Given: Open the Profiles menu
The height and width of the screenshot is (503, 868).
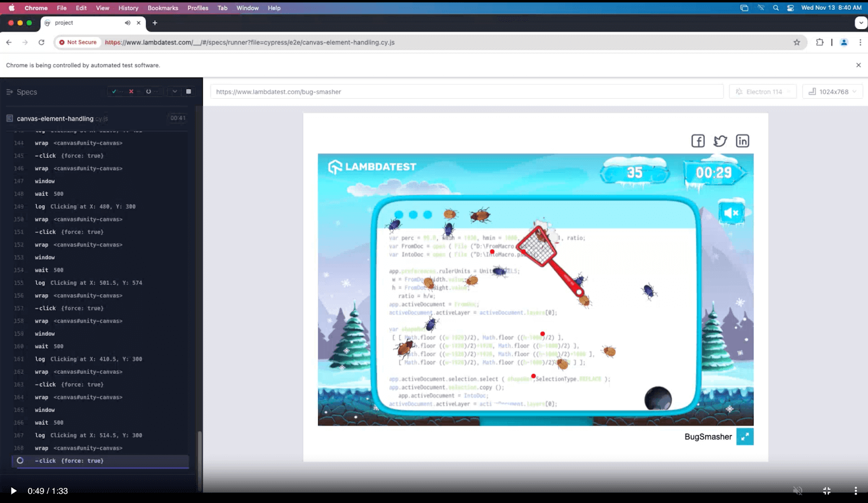Looking at the screenshot, I should 198,8.
